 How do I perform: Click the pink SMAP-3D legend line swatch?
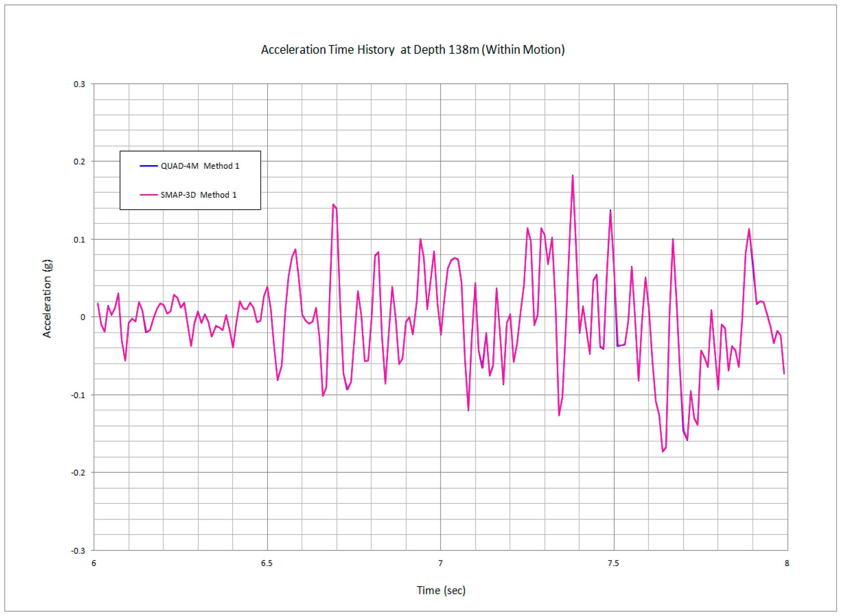tap(149, 195)
